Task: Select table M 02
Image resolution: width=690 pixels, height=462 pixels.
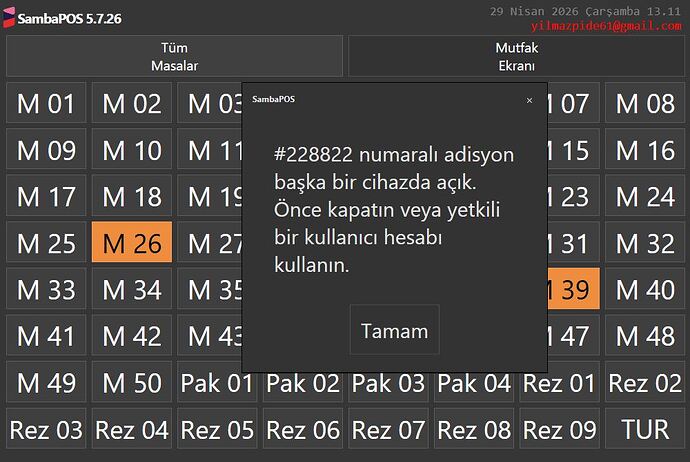Action: 132,104
